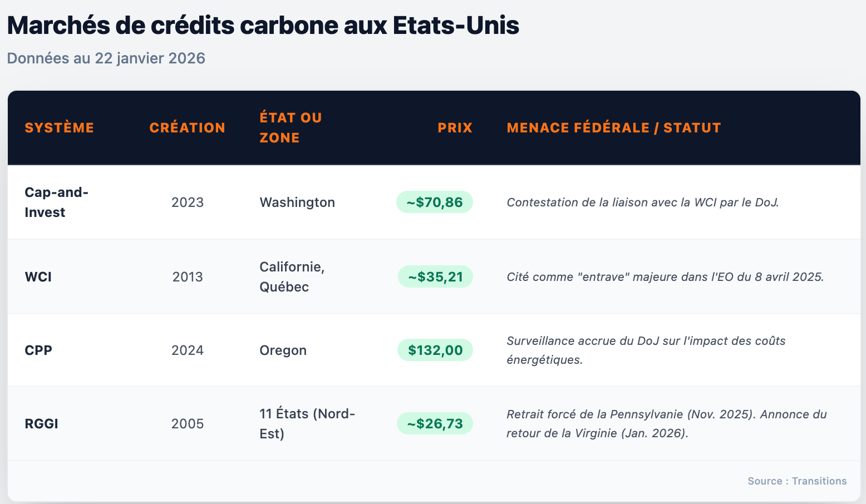Viewport: 866px width, 504px height.
Task: Click the ÉTAT OU ZONE column header
Action: (x=291, y=127)
